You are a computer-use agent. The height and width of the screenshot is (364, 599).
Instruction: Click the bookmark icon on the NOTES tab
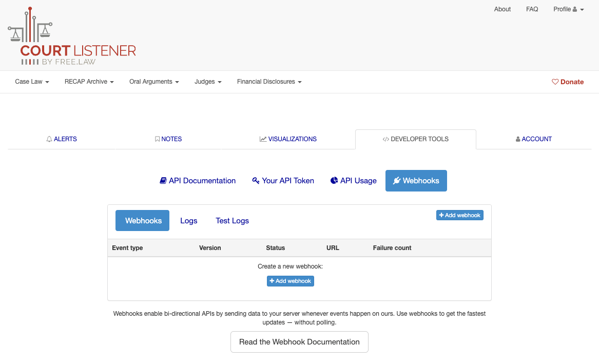point(157,139)
